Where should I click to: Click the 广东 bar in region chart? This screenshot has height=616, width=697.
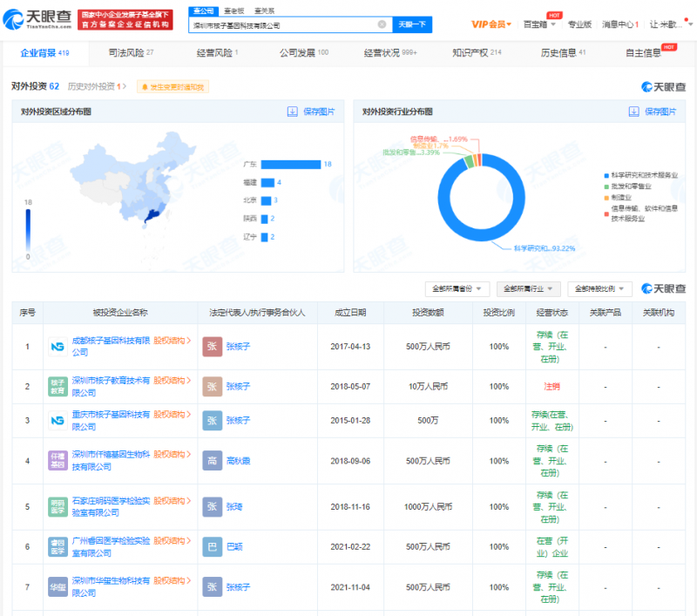290,165
